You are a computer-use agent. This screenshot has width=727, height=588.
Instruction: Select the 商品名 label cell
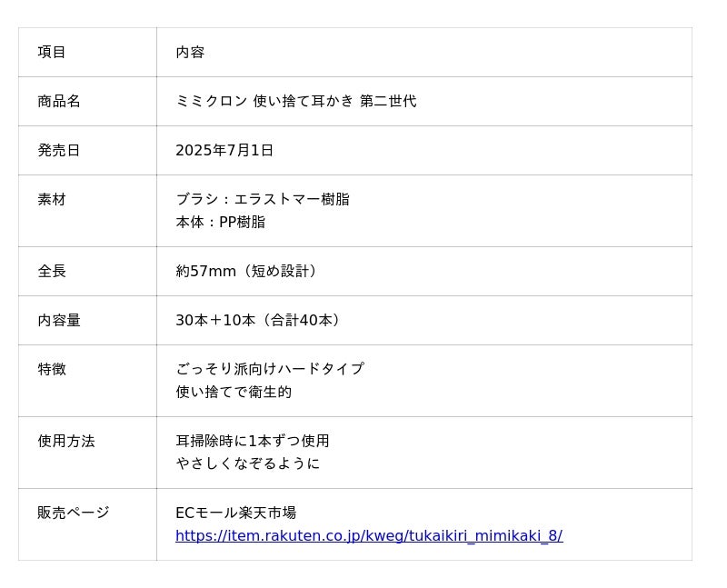pos(87,101)
